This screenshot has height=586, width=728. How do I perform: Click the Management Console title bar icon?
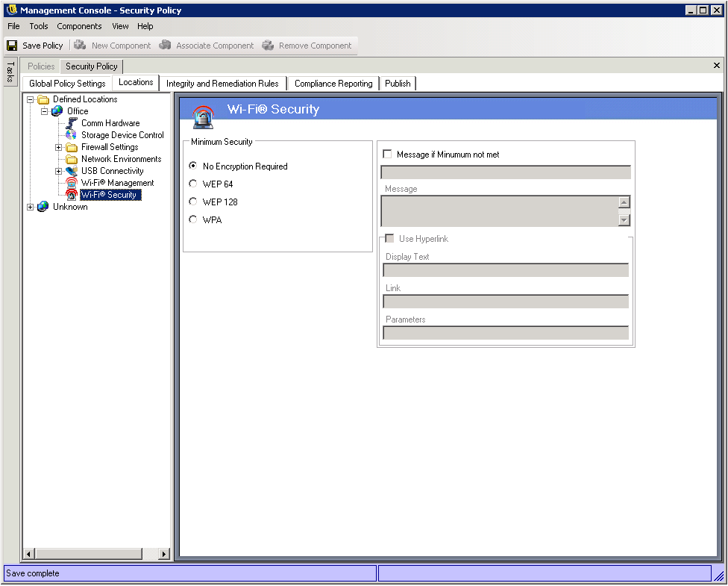click(x=12, y=10)
